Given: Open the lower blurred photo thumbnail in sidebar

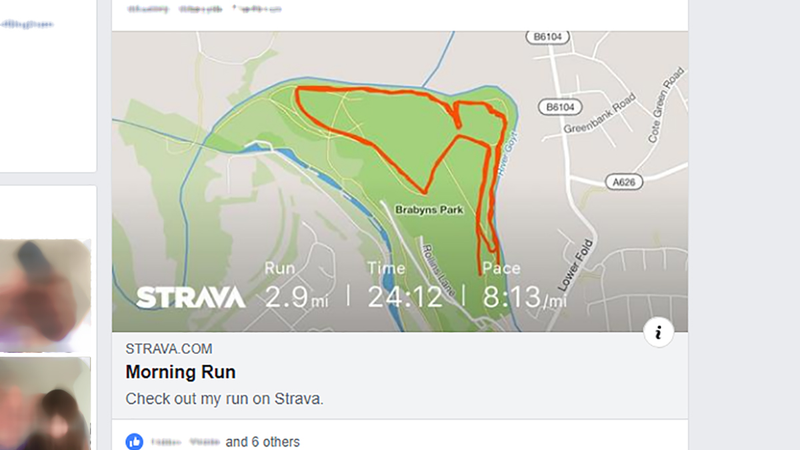Looking at the screenshot, I should tap(45, 404).
